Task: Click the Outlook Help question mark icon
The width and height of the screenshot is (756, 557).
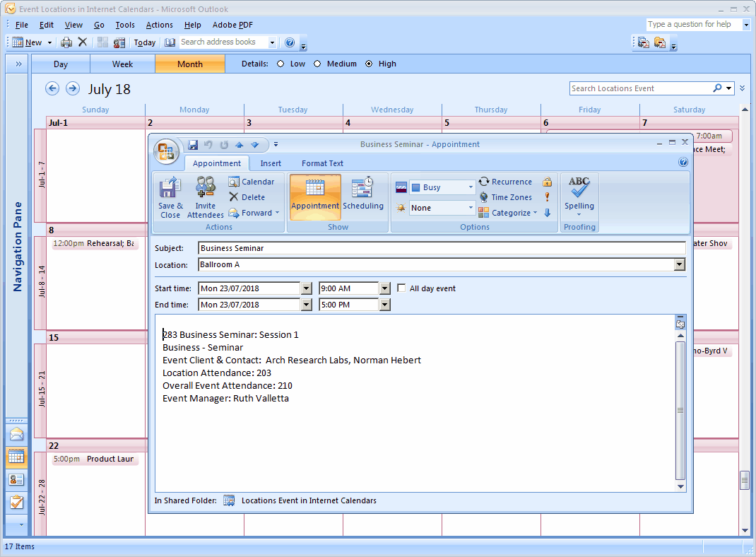Action: click(x=290, y=42)
